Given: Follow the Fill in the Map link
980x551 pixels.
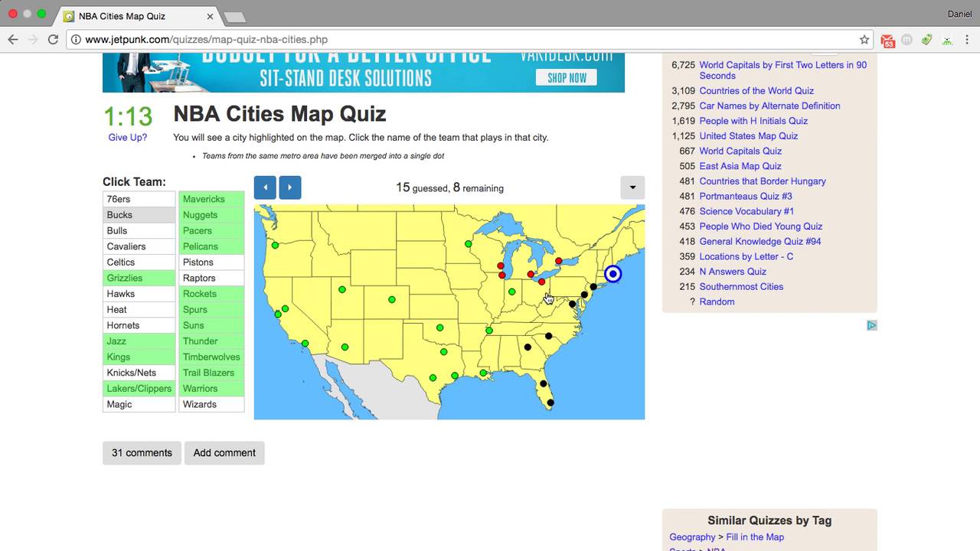Looking at the screenshot, I should pos(755,537).
